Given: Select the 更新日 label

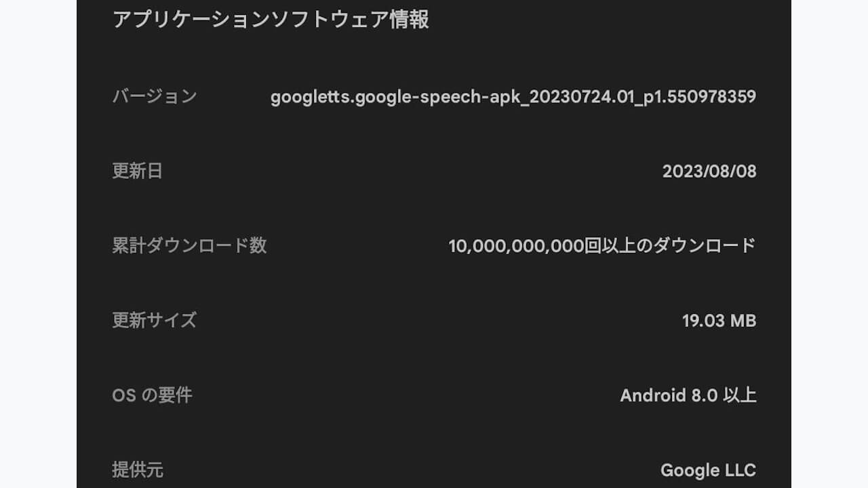Looking at the screenshot, I should (x=138, y=171).
